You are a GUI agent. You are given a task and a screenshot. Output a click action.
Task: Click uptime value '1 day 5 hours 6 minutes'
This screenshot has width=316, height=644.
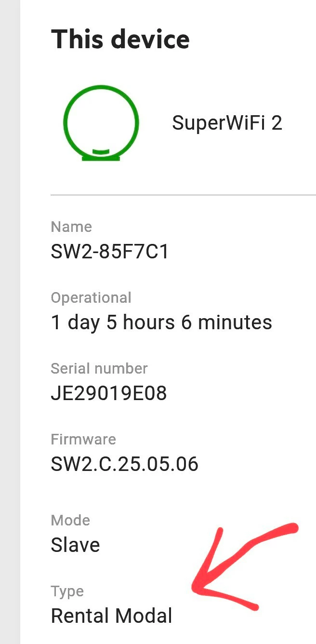coord(161,322)
